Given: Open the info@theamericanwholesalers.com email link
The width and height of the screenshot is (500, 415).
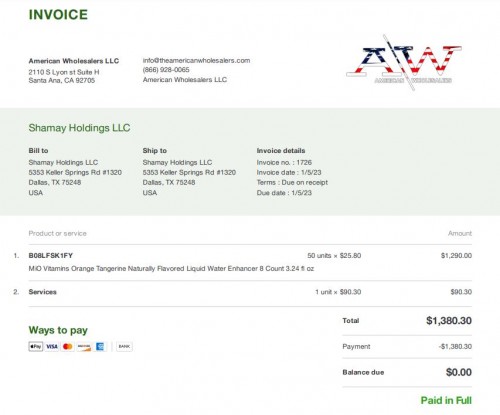Looking at the screenshot, I should [196, 60].
